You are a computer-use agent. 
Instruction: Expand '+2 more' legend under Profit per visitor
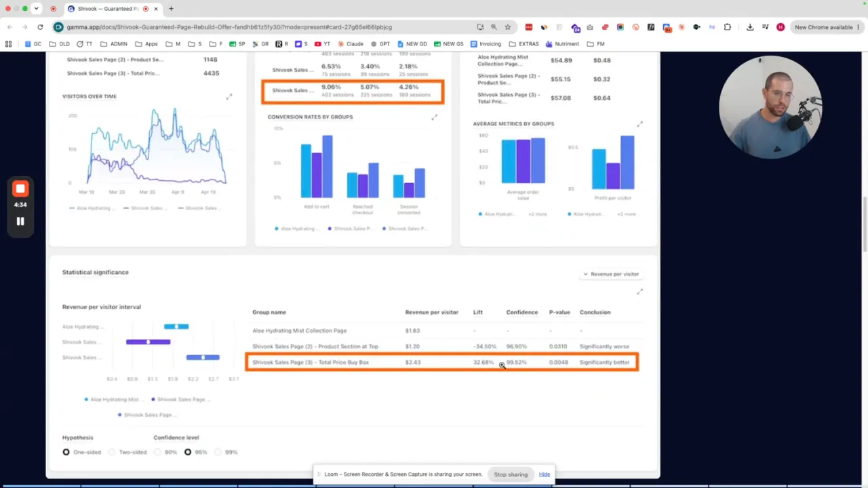pos(627,214)
